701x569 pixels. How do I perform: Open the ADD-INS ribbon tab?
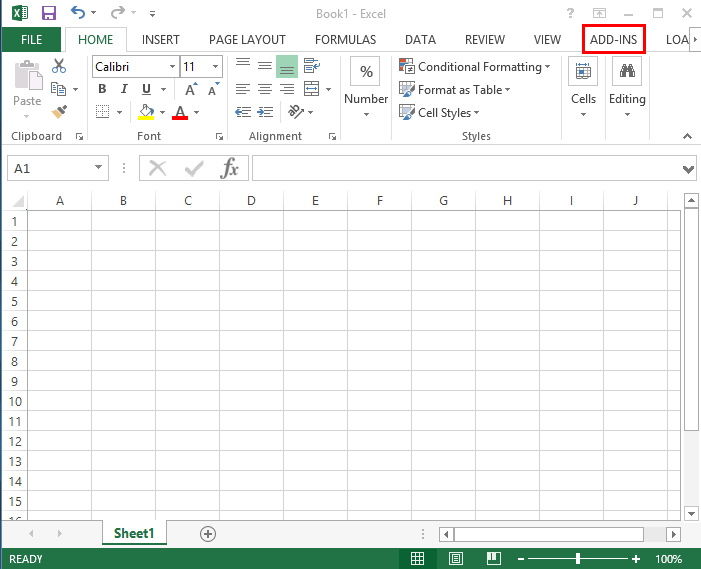point(614,39)
